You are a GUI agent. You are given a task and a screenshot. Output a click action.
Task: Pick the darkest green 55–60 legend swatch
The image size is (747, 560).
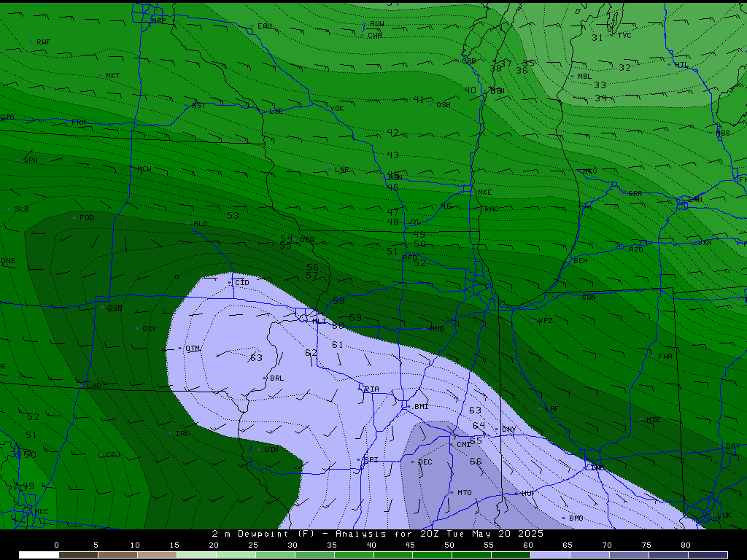pos(511,555)
